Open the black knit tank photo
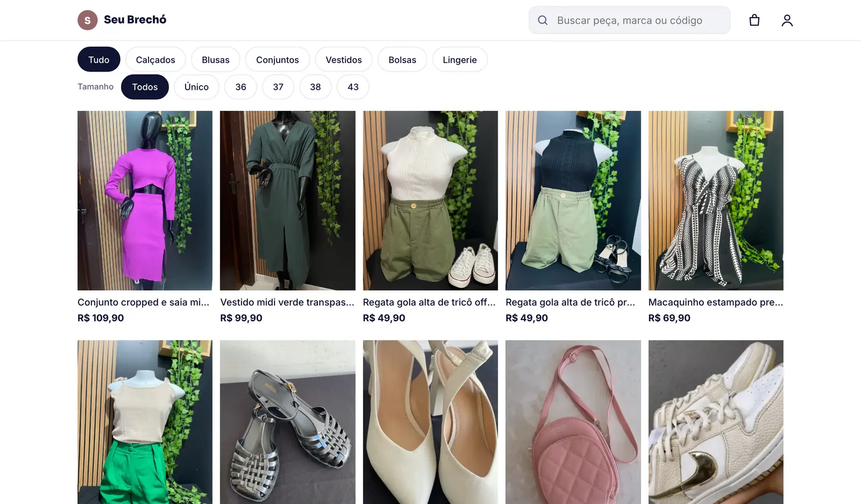The width and height of the screenshot is (861, 504). [x=573, y=201]
